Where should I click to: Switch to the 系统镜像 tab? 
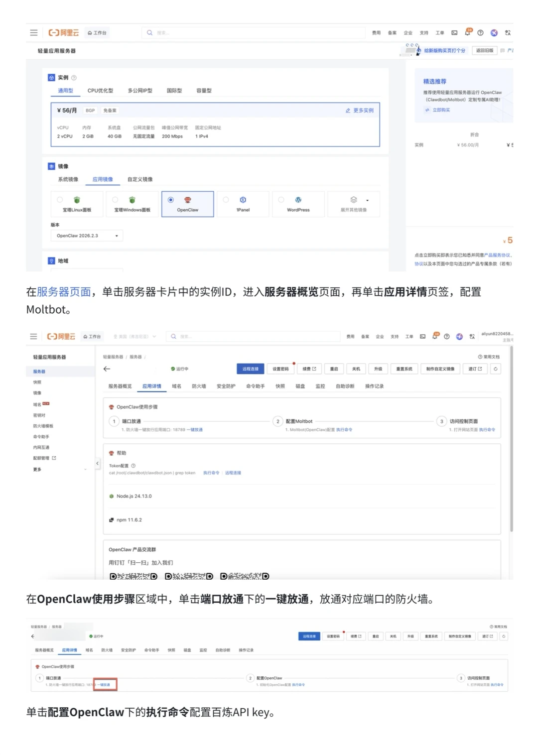(68, 179)
